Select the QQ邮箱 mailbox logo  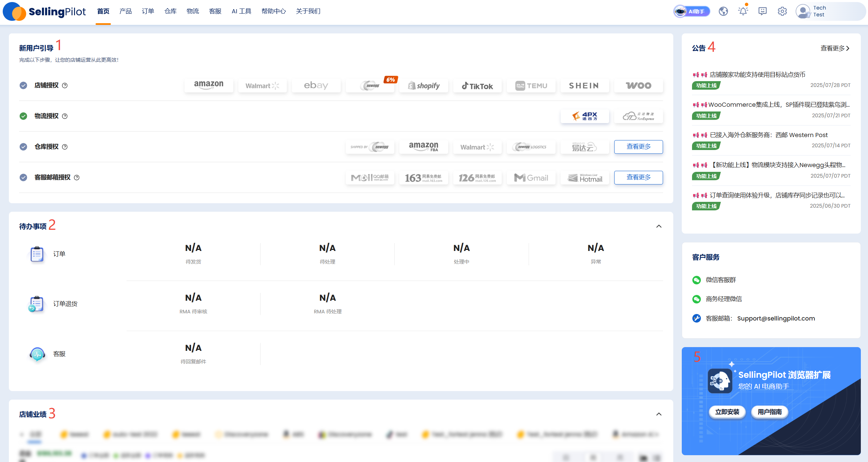point(370,178)
